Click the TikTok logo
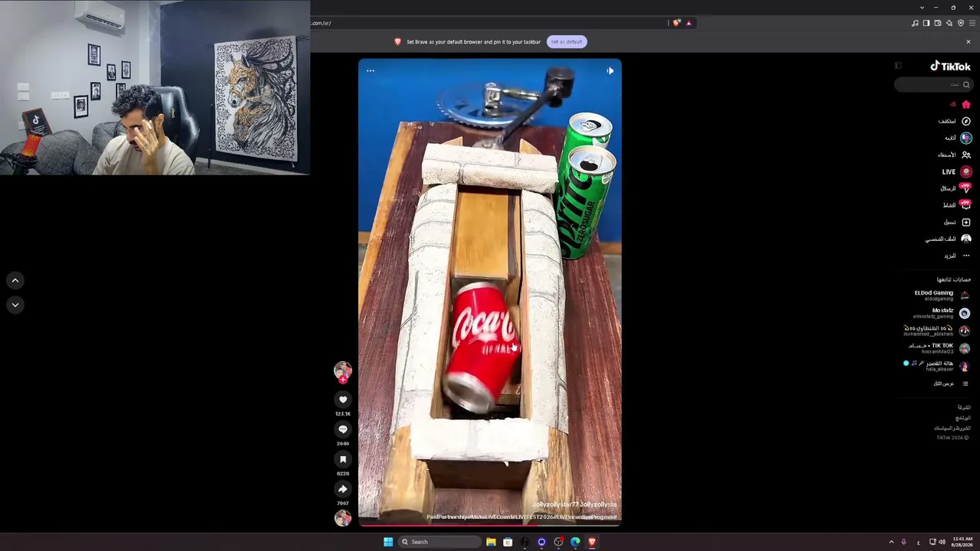The height and width of the screenshot is (551, 980). tap(950, 66)
